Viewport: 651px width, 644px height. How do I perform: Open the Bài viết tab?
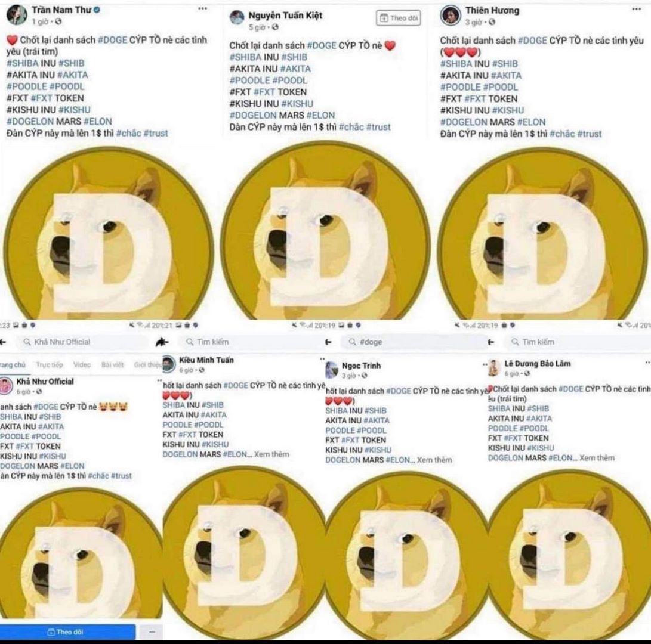pyautogui.click(x=112, y=365)
